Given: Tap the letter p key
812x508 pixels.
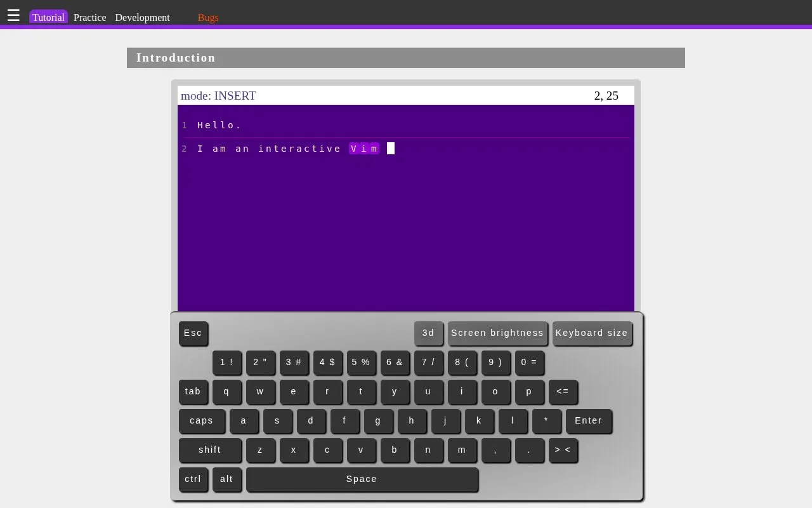Looking at the screenshot, I should [529, 392].
